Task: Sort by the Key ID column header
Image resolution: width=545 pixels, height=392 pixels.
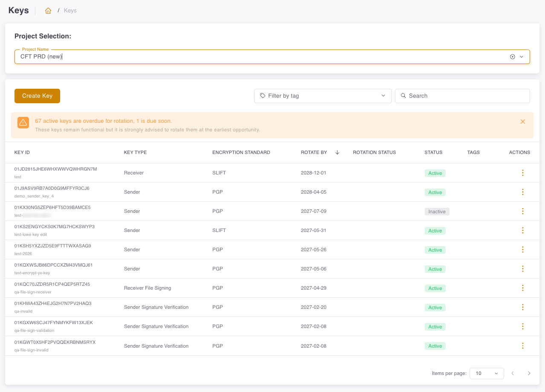Action: click(22, 152)
